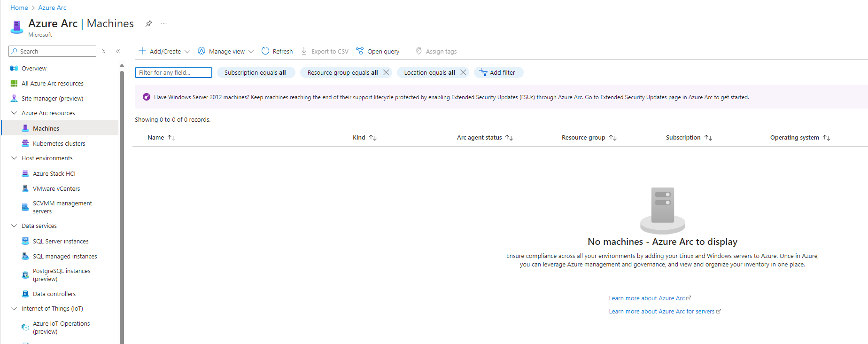Click the Azure Arc logo icon in header
868x344 pixels.
tap(17, 27)
